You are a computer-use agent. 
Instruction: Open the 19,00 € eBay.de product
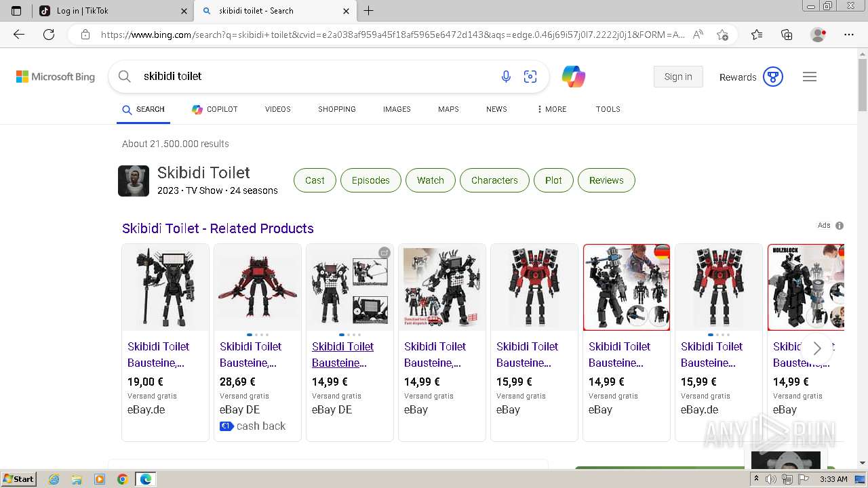pyautogui.click(x=165, y=342)
